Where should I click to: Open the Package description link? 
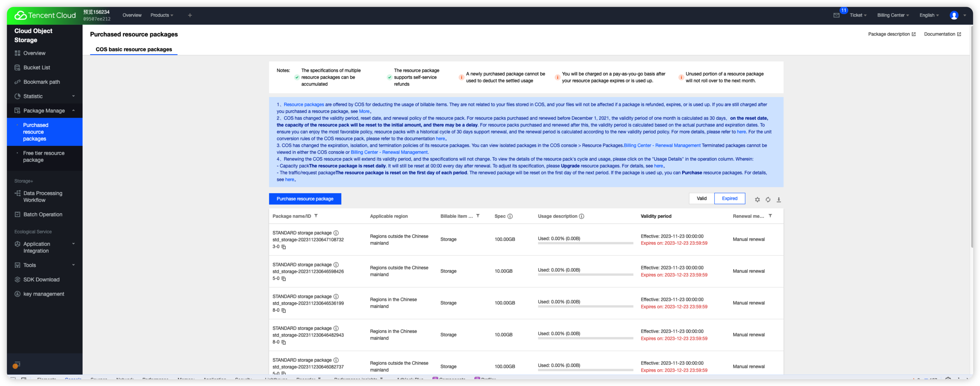pos(891,34)
